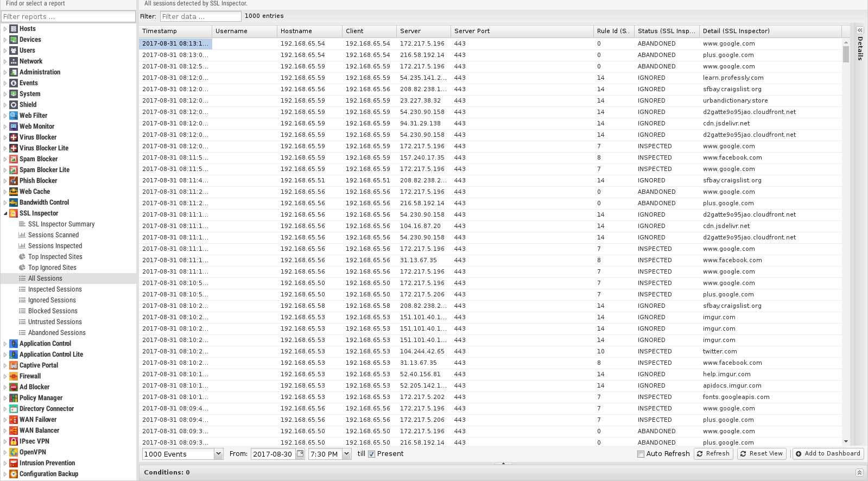868x481 pixels.
Task: Open the 1000 Events dropdown
Action: point(218,454)
